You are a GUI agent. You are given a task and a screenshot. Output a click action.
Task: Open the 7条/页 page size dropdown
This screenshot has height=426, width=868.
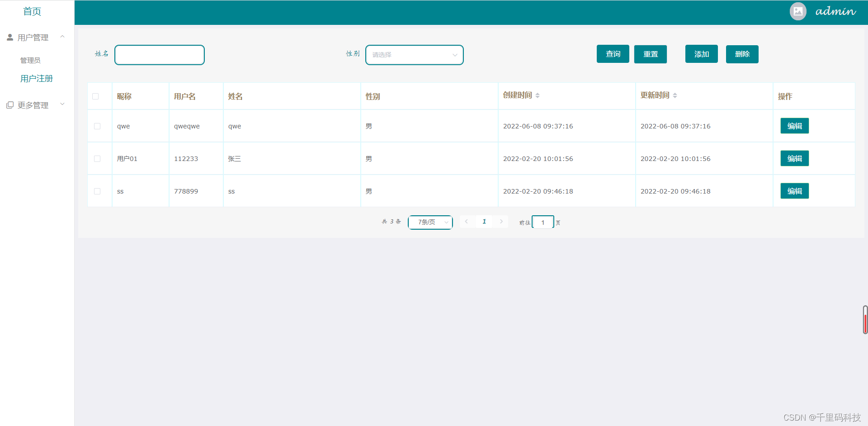[430, 222]
